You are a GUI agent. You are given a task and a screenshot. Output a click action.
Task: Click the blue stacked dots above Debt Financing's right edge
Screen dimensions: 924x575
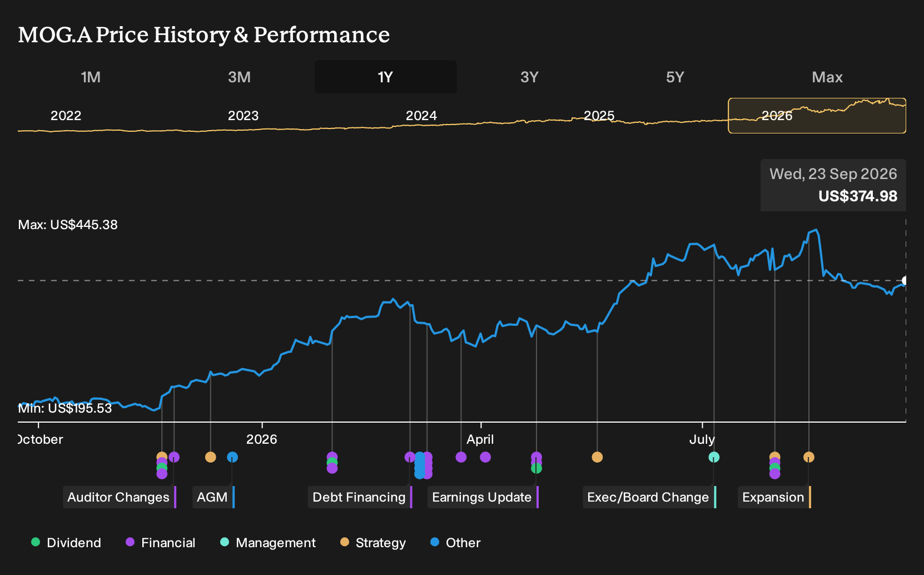(x=420, y=465)
